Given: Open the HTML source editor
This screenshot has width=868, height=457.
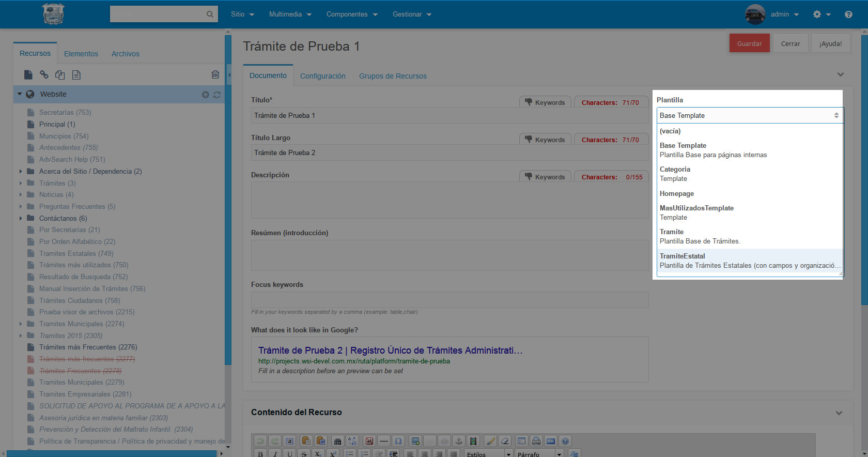Looking at the screenshot, I should coord(551,441).
